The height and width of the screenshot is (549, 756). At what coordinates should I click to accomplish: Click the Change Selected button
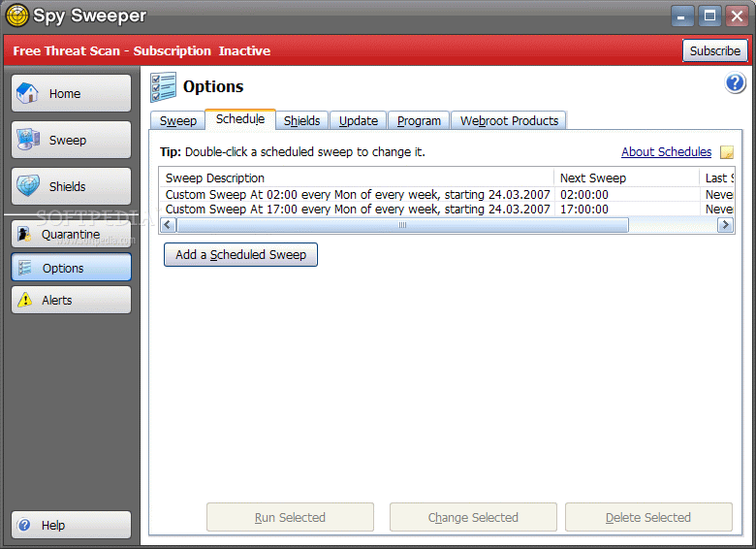tap(473, 517)
